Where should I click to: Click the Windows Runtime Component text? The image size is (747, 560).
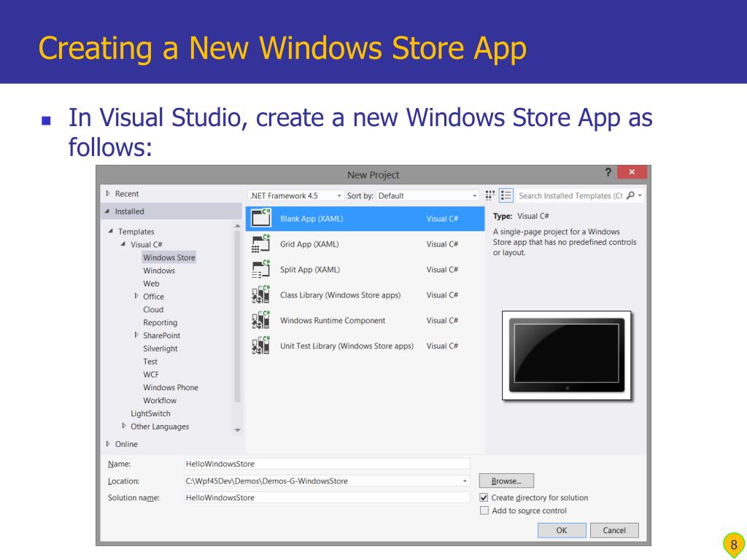pos(333,321)
